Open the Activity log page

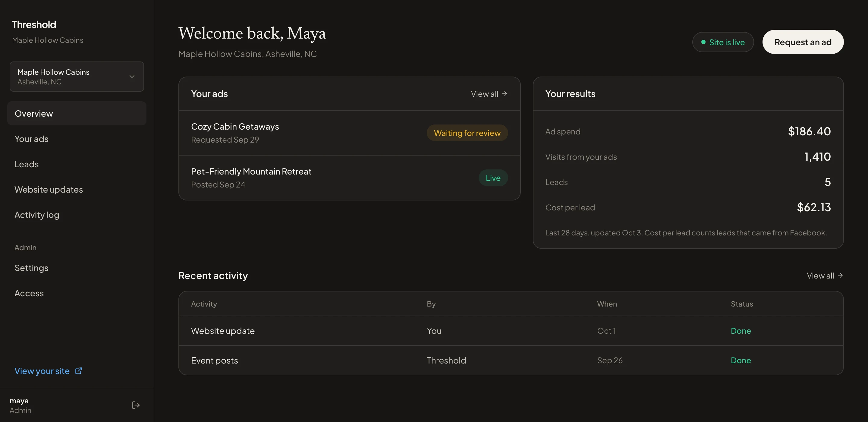pyautogui.click(x=77, y=215)
